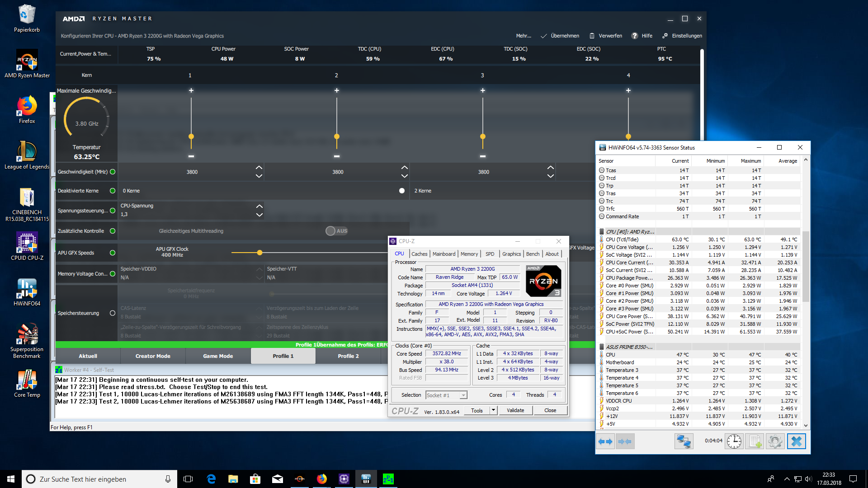Launch CPUID CPU-Z desktop shortcut
The width and height of the screenshot is (868, 488).
coord(27,246)
